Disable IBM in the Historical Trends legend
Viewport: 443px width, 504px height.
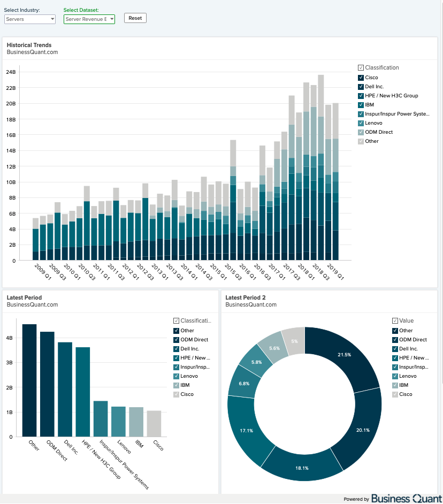pos(360,104)
